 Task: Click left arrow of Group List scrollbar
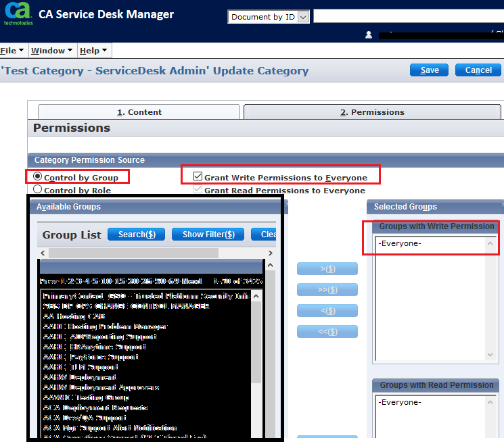(43, 253)
